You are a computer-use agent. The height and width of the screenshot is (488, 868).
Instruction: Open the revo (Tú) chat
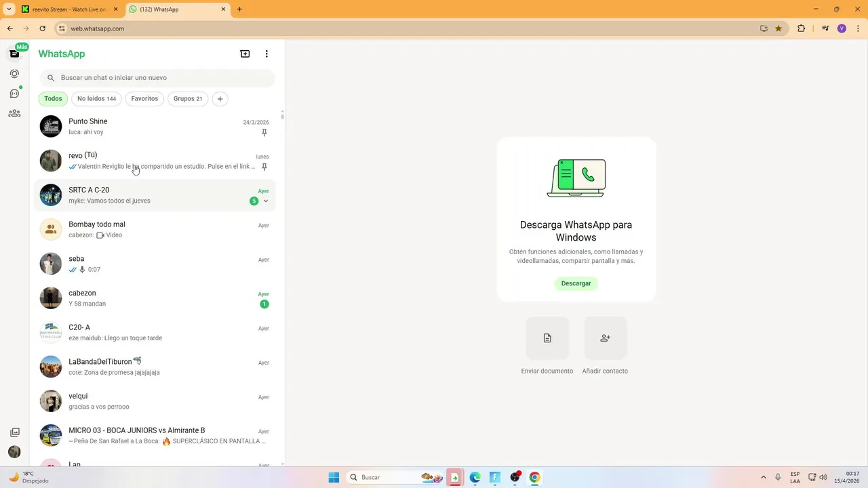[155, 161]
